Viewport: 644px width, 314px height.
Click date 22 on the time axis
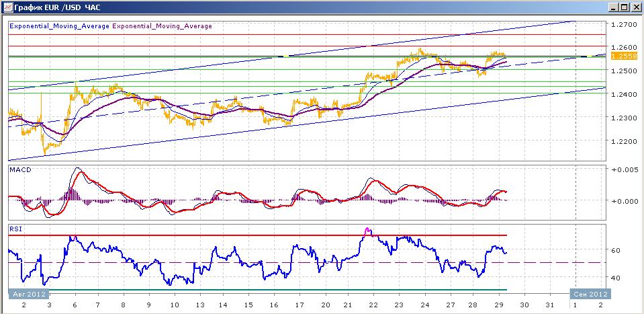point(373,305)
